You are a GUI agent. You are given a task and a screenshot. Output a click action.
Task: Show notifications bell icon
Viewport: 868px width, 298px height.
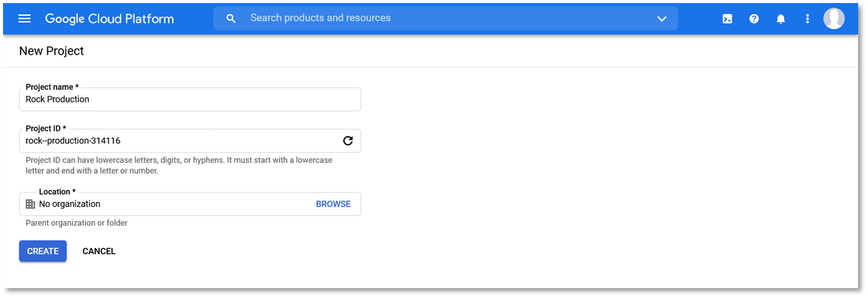pos(781,19)
